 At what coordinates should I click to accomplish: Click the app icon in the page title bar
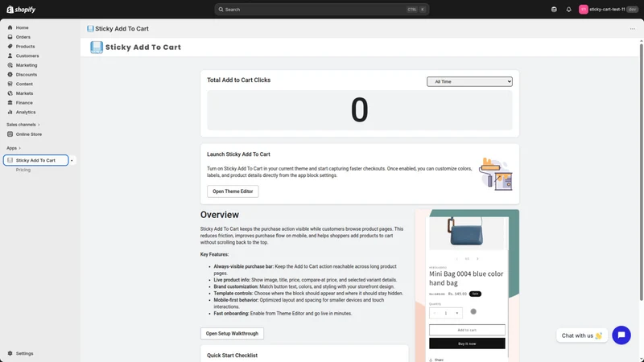click(90, 29)
